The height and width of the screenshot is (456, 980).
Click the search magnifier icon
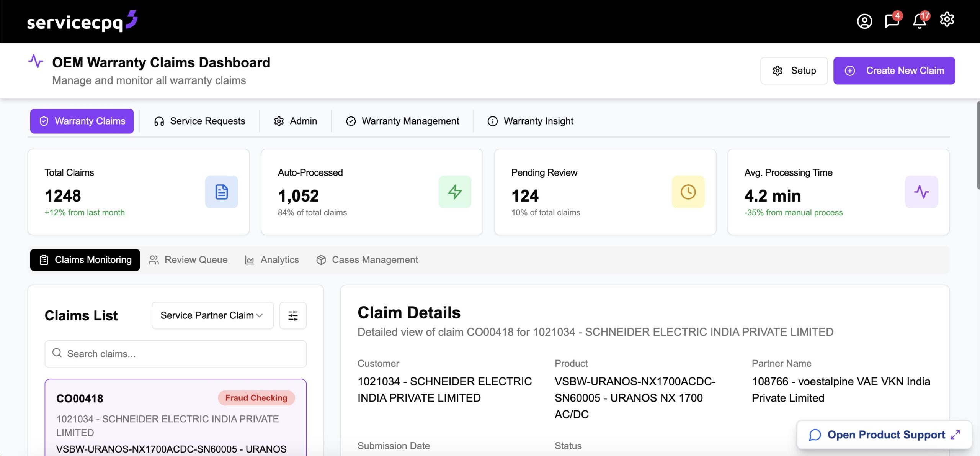click(57, 353)
